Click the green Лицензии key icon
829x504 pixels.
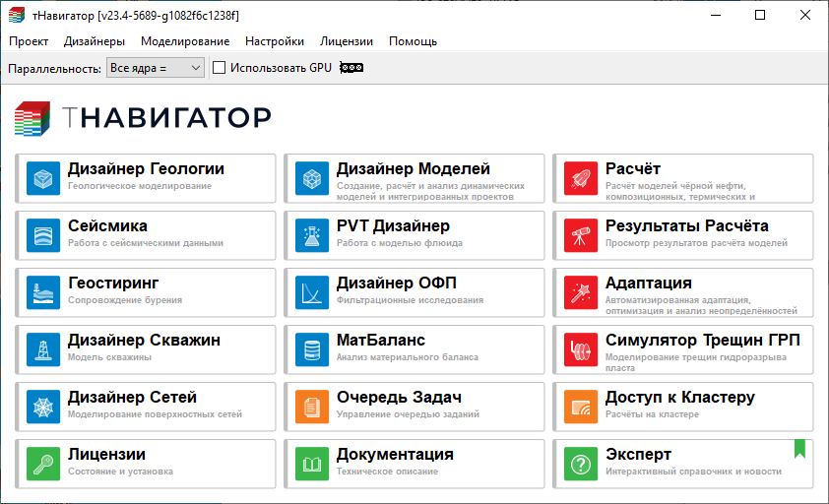point(42,464)
